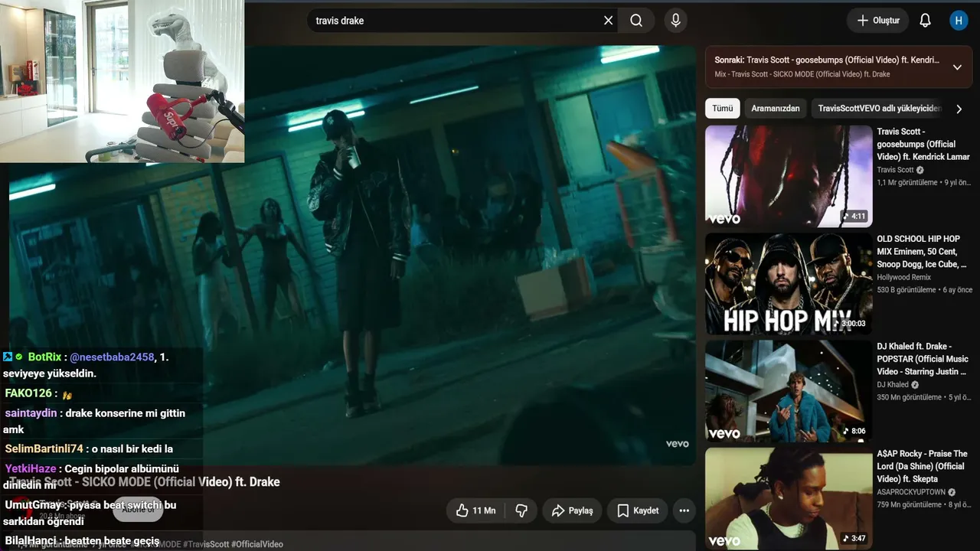Visit Travis Scott channel under goosebumps
Viewport: 980px width, 551px height.
coord(896,170)
